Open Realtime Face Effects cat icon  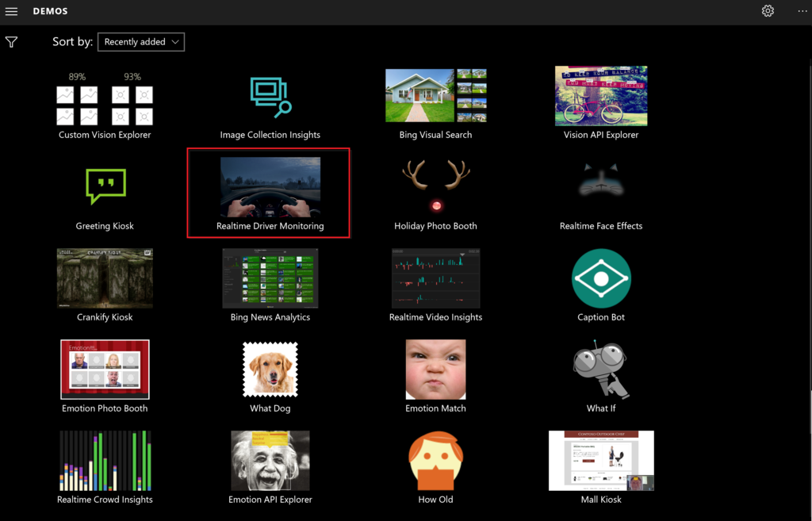coord(601,180)
